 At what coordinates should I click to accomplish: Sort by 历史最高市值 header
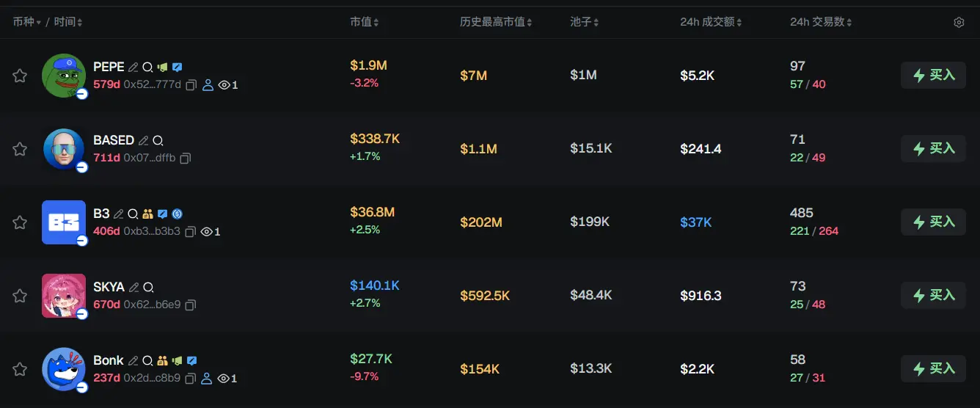point(496,23)
